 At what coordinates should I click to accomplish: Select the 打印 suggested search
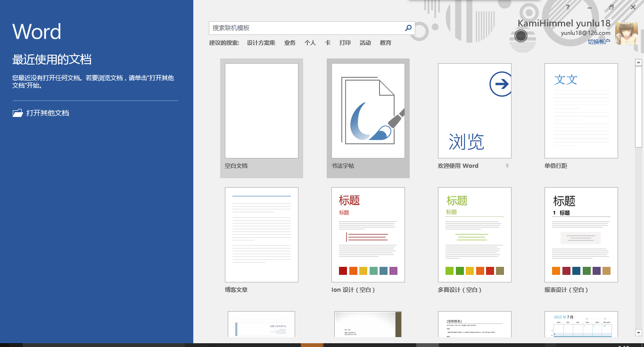click(x=345, y=43)
